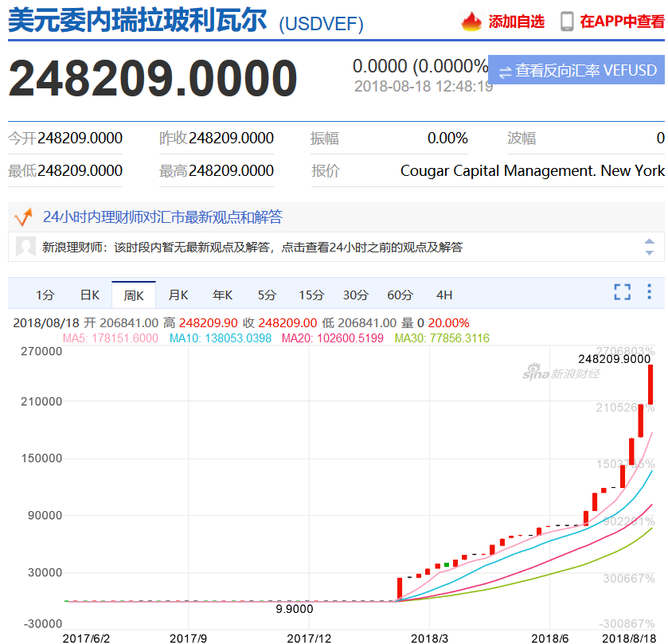Viewport: 668px width, 644px height.
Task: Click the 新浪理财师 avatar thumbnail
Action: tap(25, 247)
